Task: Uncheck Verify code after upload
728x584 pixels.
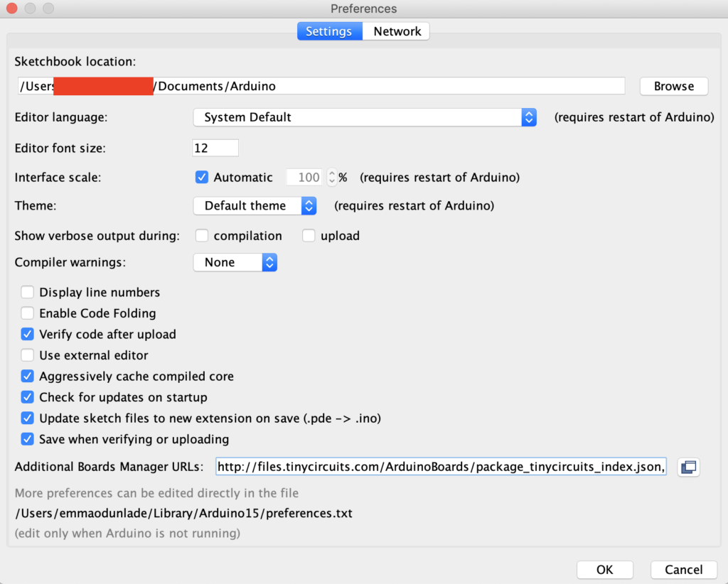Action: coord(28,334)
